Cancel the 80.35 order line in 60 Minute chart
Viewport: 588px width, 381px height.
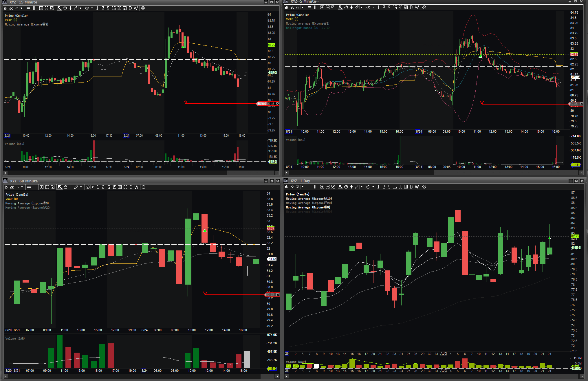(x=278, y=295)
